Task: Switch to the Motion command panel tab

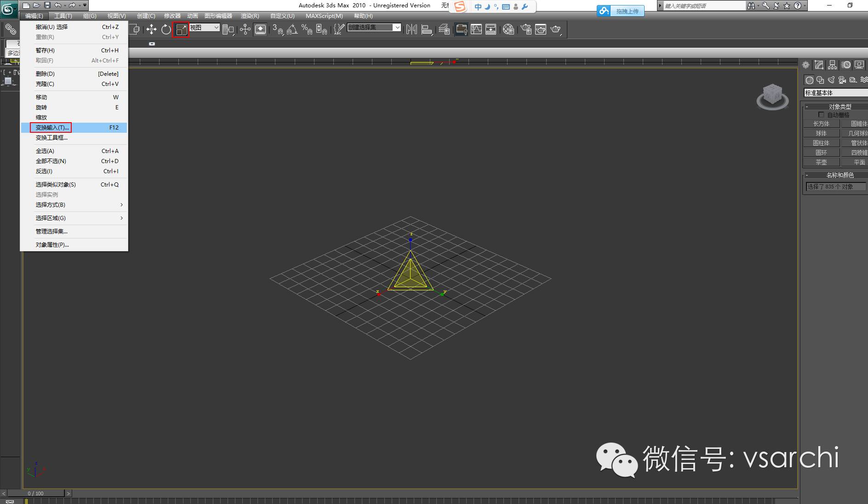Action: pos(846,65)
